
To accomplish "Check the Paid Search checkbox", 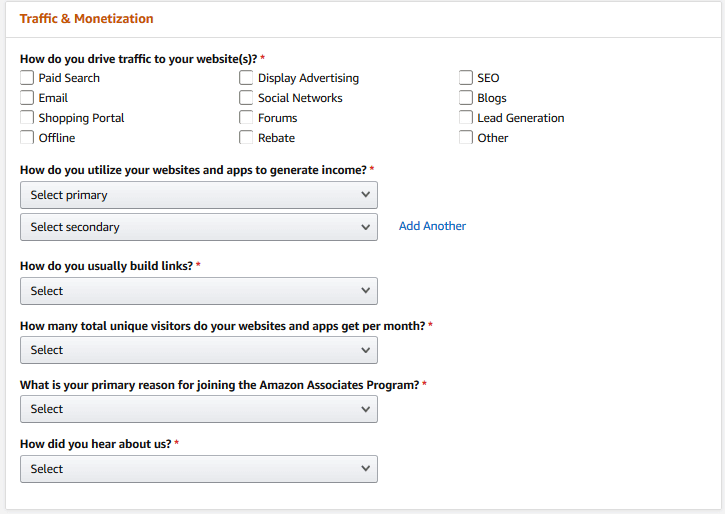I will [x=27, y=78].
